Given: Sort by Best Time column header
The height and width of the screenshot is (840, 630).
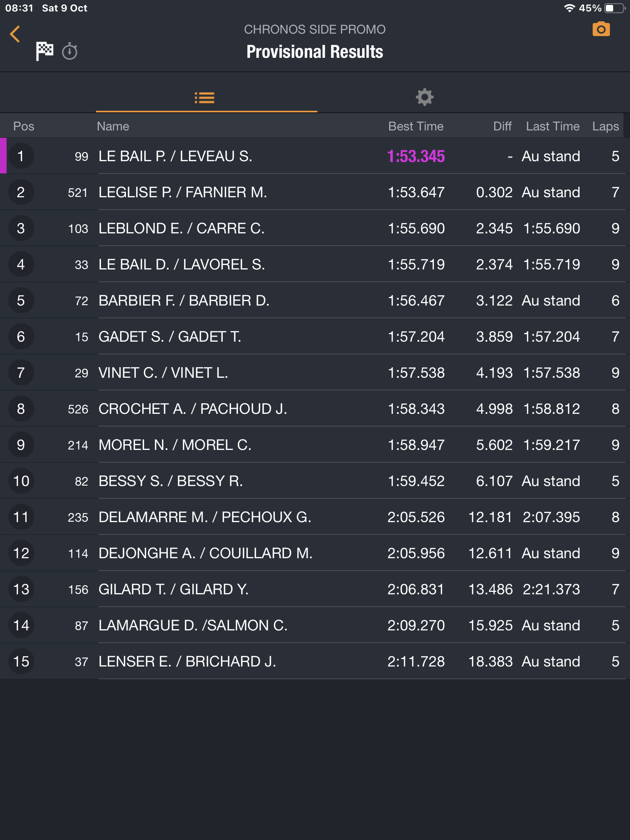Looking at the screenshot, I should (x=415, y=126).
